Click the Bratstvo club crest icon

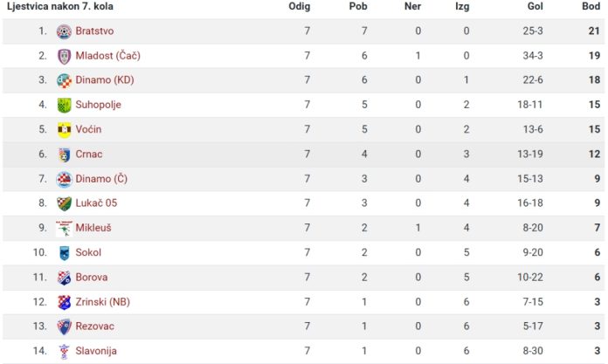coord(64,31)
